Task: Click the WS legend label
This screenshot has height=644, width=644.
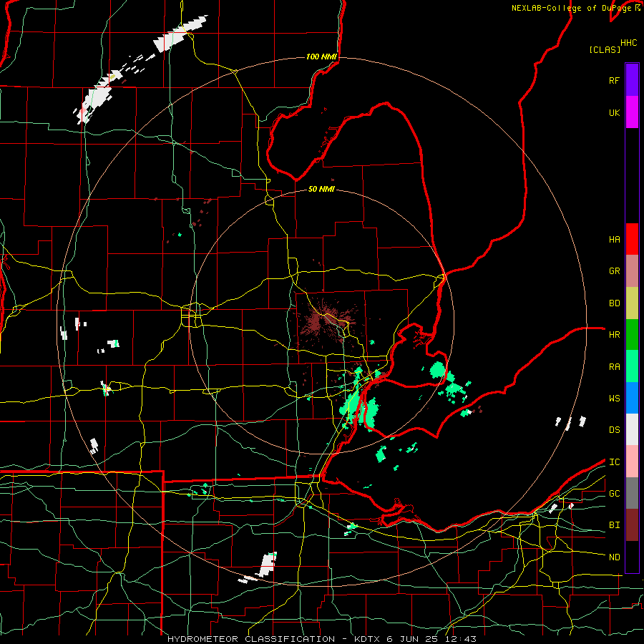Action: [x=615, y=399]
